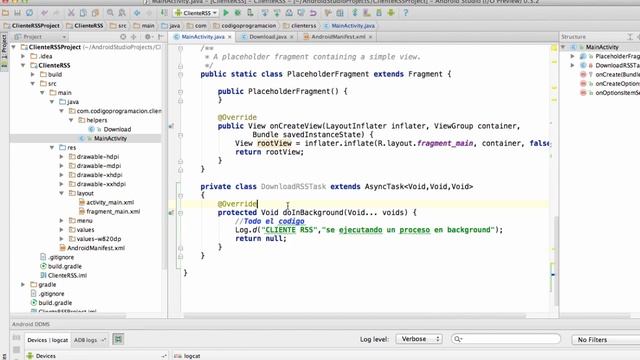The image size is (640, 360).
Task: Expand the build folder
Action: [33, 74]
